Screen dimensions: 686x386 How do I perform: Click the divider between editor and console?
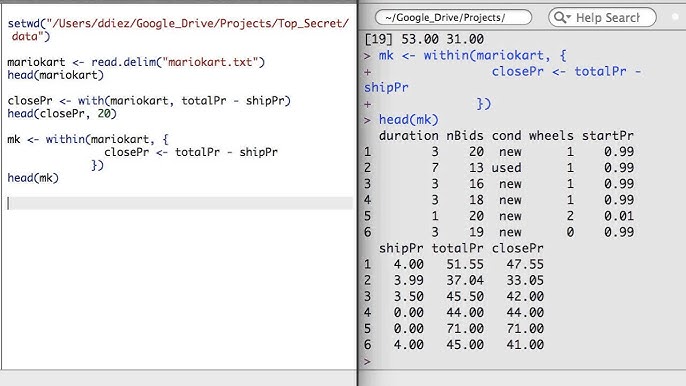[357, 193]
